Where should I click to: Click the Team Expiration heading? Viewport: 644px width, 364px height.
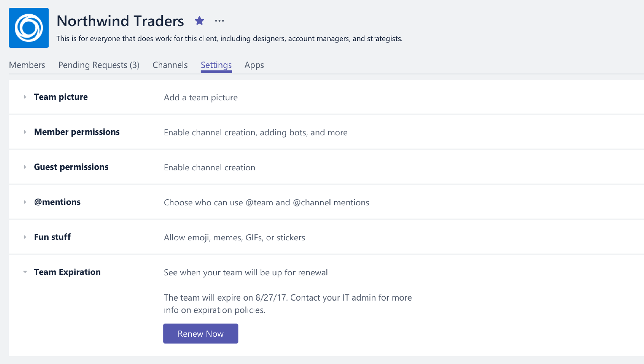(67, 272)
